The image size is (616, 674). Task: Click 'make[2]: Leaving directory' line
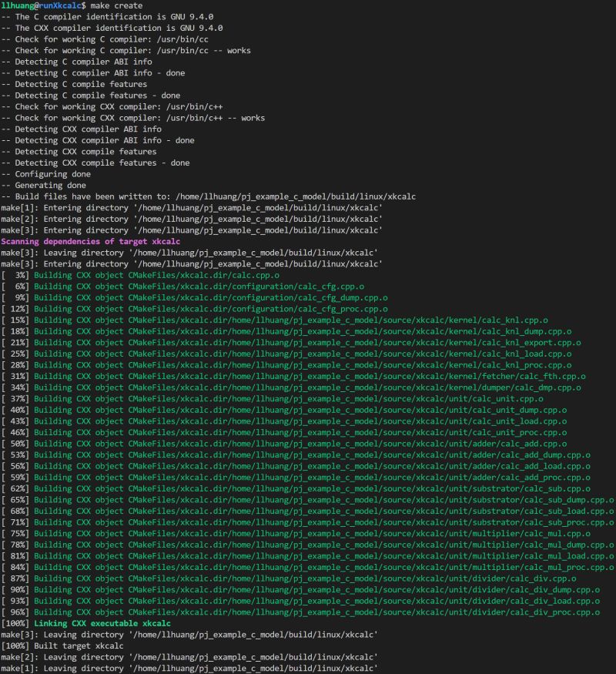coord(189,657)
